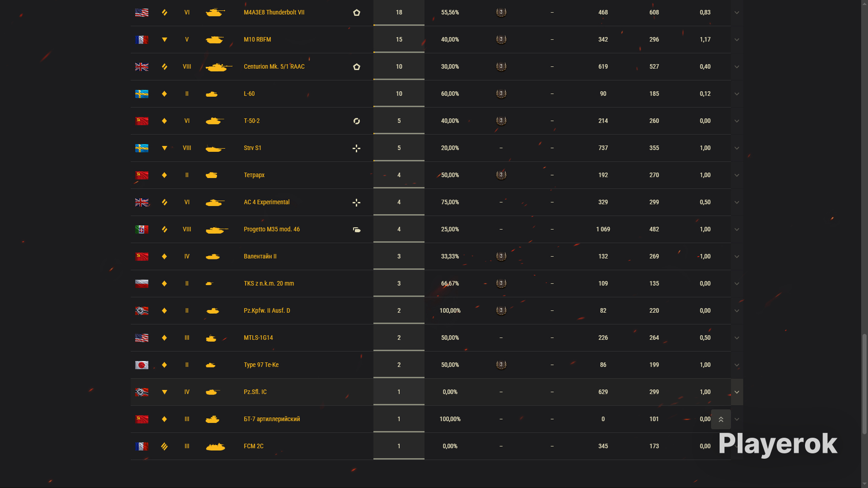The height and width of the screenshot is (488, 868).
Task: Click the tank icon in the Progetto M35 mod. 46 row
Action: click(x=216, y=229)
